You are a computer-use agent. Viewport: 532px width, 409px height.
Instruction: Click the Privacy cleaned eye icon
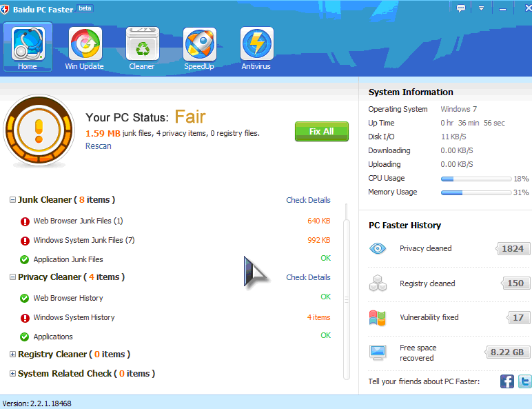coord(377,249)
